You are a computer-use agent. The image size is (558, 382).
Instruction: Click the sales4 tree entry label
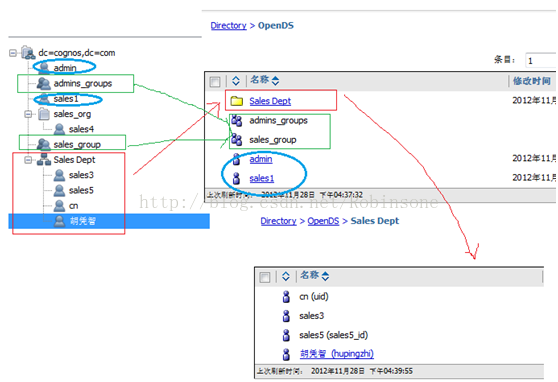pyautogui.click(x=81, y=129)
